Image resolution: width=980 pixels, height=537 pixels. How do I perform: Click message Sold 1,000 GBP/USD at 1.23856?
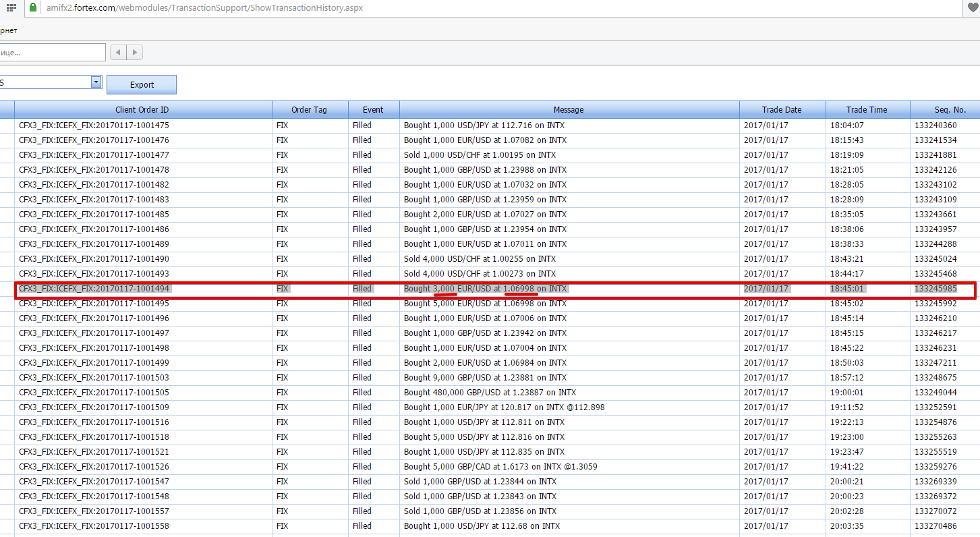[480, 511]
